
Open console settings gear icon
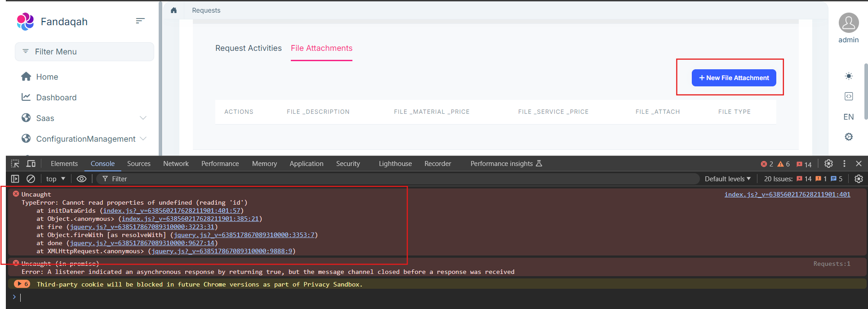click(859, 179)
